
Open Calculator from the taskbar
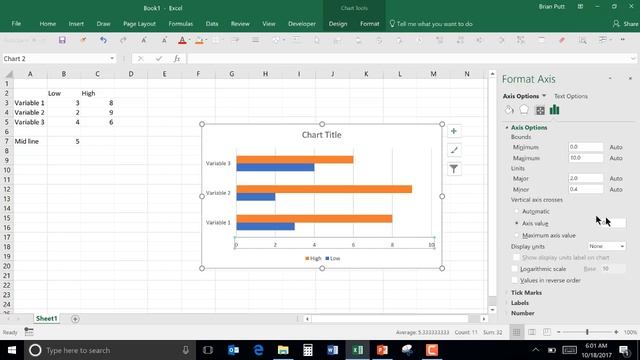click(x=307, y=350)
